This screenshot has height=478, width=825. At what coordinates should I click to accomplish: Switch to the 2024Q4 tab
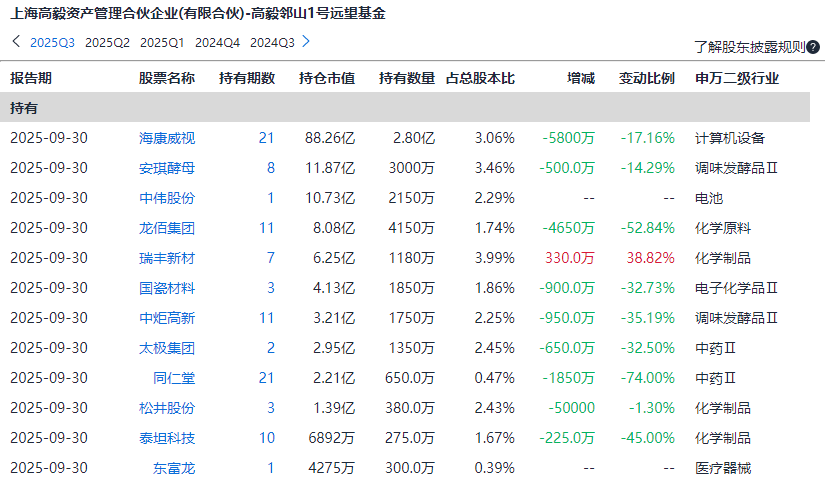[x=217, y=43]
